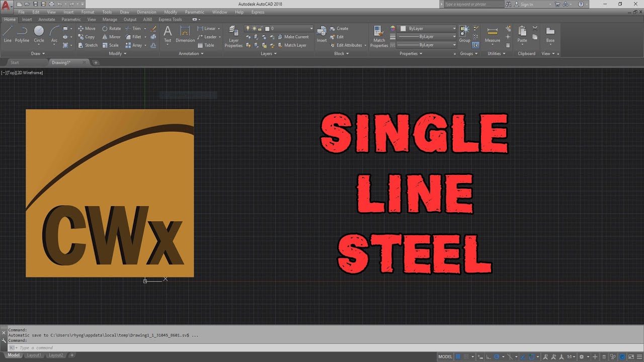Activate the Fillet command
This screenshot has height=362, width=644.
coord(133,37)
